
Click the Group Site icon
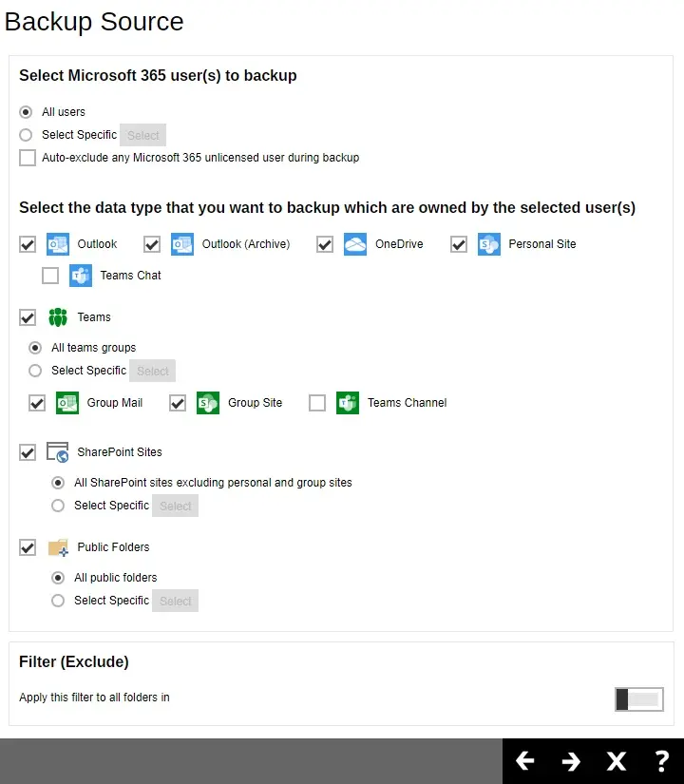[207, 403]
